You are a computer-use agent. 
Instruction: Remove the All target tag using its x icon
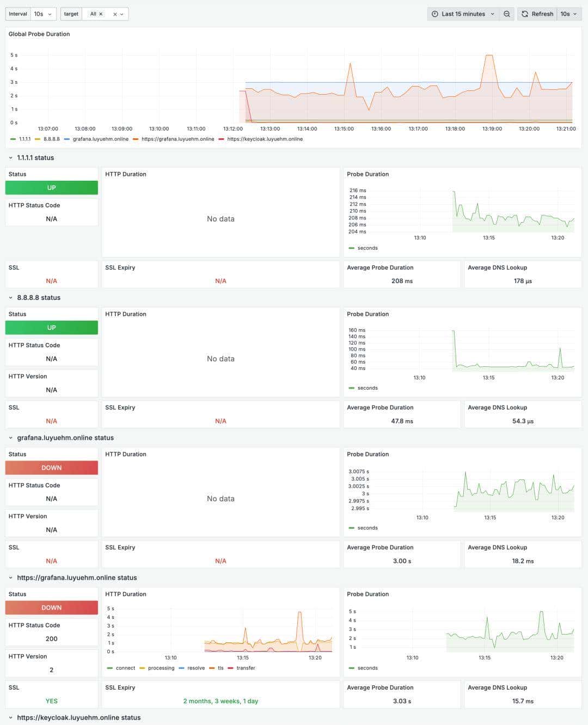[x=100, y=14]
